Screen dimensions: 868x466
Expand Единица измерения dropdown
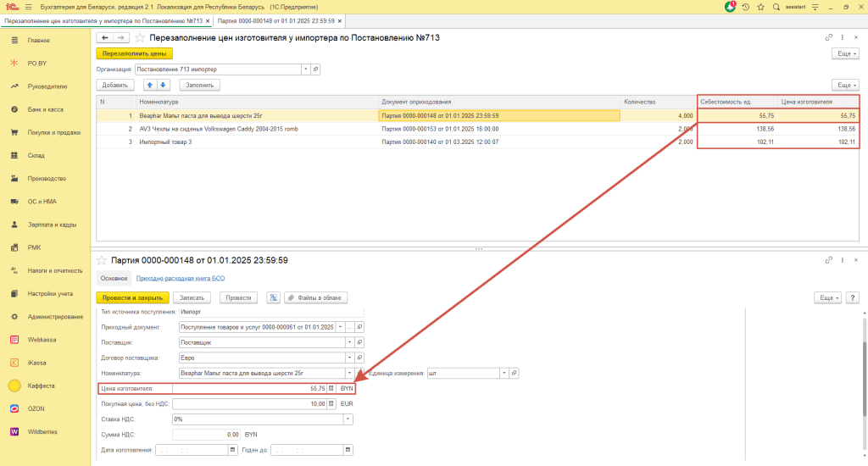click(x=504, y=373)
